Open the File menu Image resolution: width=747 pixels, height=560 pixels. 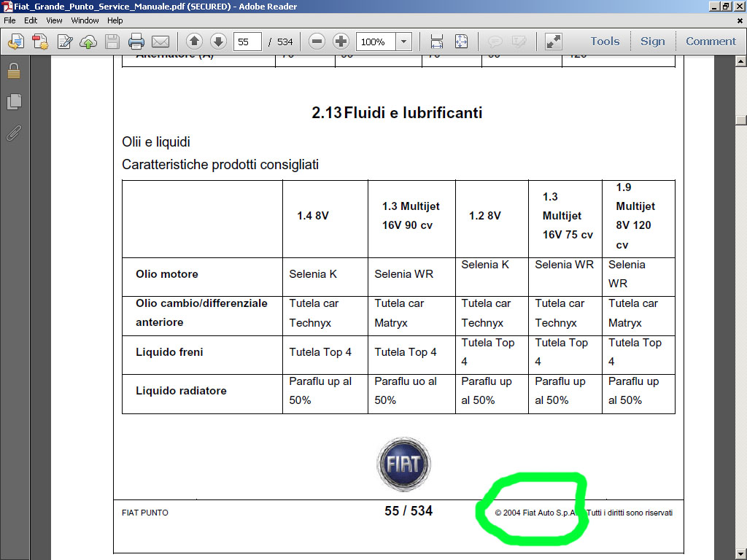coord(10,20)
